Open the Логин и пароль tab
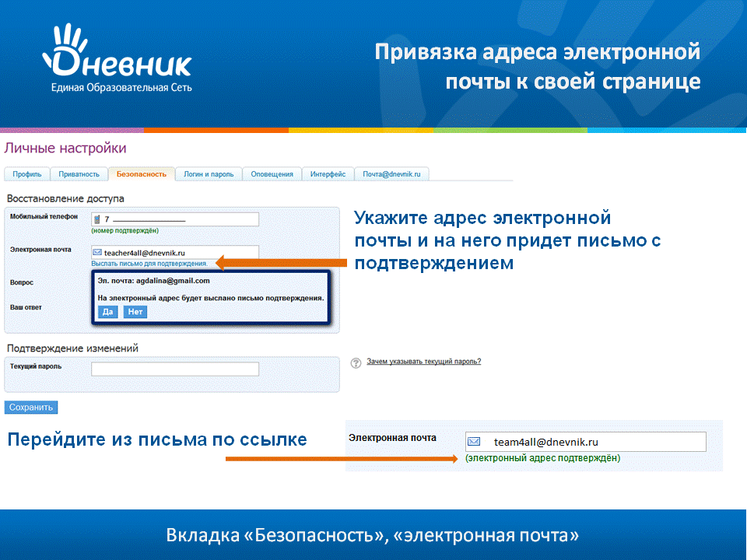The height and width of the screenshot is (560, 747). [209, 174]
